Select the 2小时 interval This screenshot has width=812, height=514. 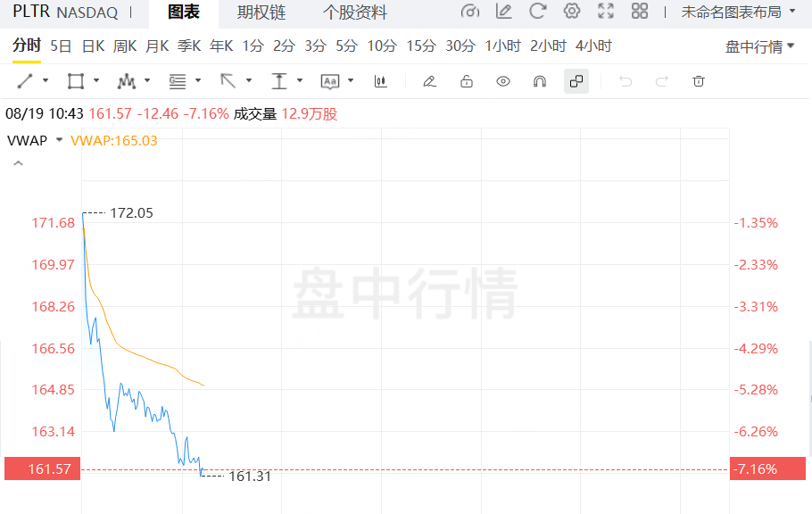(x=548, y=46)
